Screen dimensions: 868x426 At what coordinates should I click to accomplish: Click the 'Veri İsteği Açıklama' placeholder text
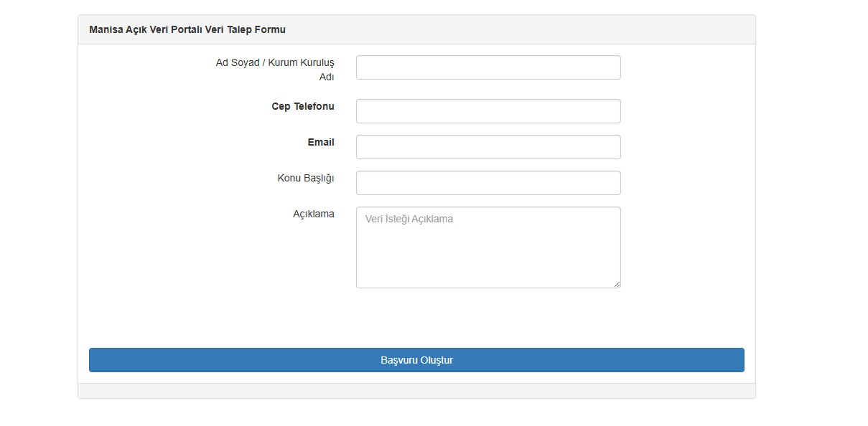pyautogui.click(x=409, y=219)
